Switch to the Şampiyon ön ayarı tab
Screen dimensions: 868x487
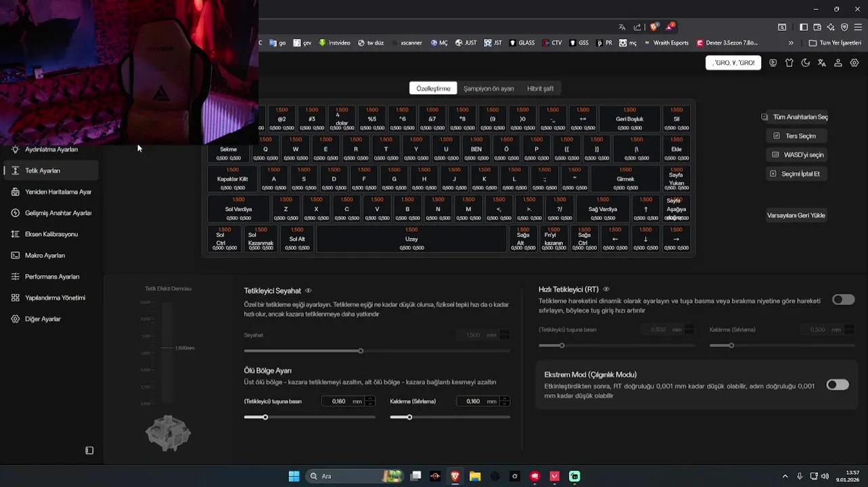tap(488, 89)
